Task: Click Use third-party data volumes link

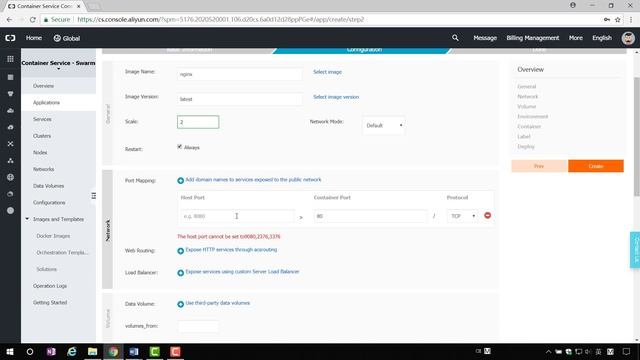Action: (218, 303)
